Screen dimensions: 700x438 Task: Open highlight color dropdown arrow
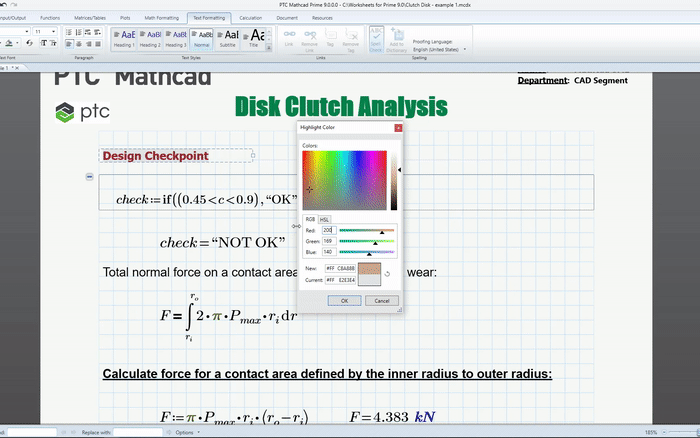(x=17, y=43)
